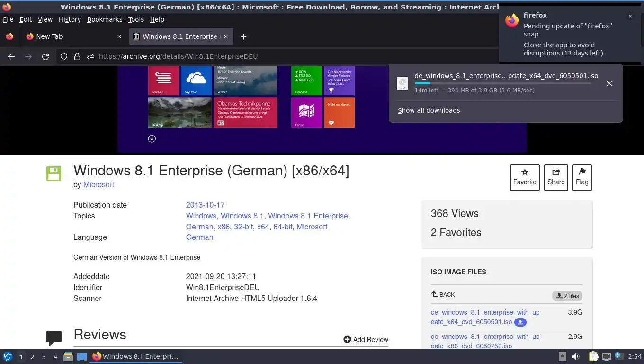This screenshot has height=364, width=644.
Task: Open the View menu
Action: pyautogui.click(x=45, y=19)
